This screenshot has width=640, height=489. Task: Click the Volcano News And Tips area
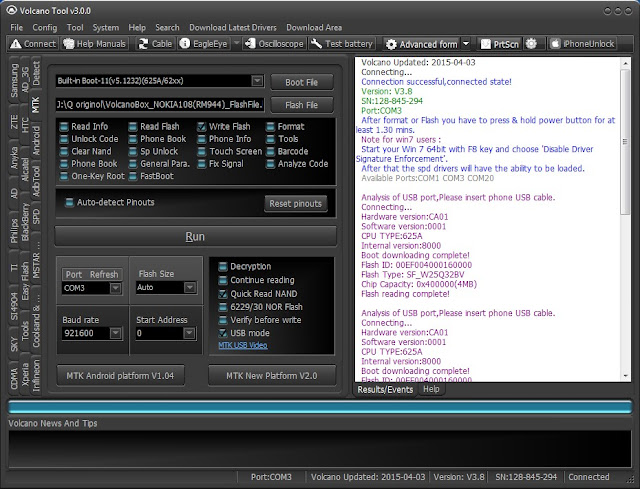point(320,448)
